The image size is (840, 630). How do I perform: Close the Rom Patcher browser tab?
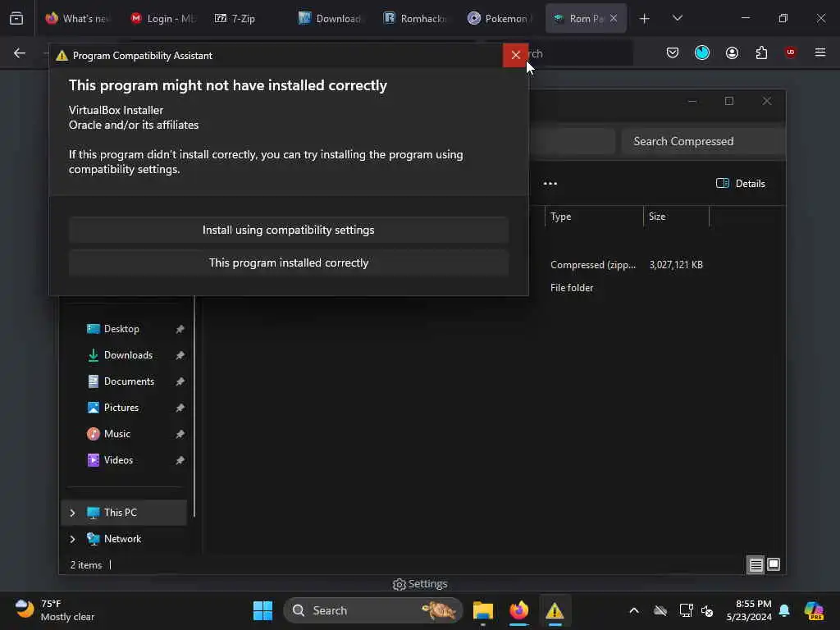(614, 19)
